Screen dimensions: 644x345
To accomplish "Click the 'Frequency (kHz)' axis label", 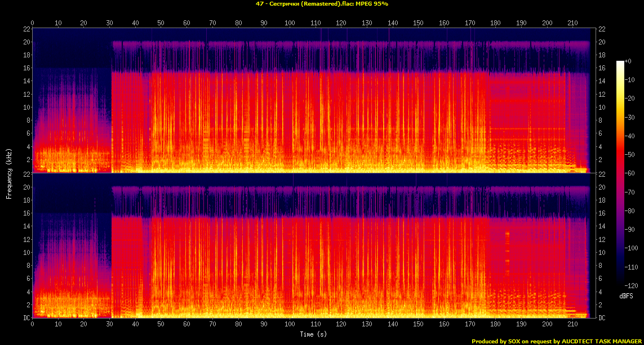I will point(9,173).
